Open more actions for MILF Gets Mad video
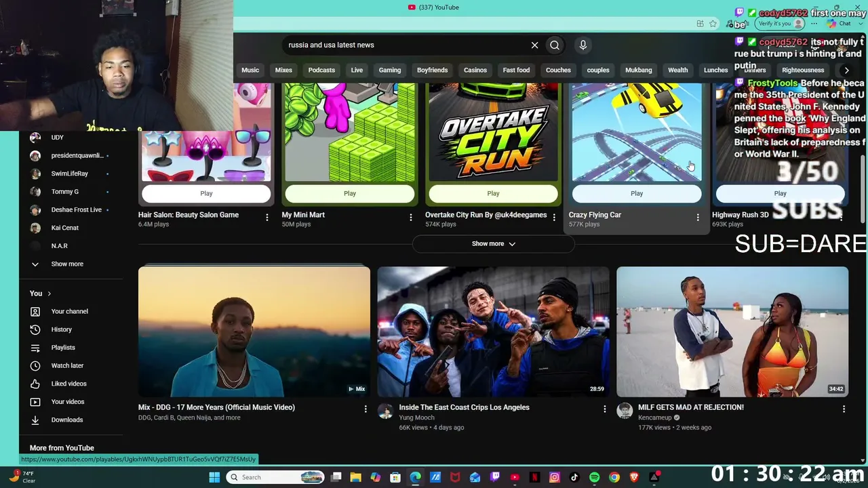The width and height of the screenshot is (868, 488). pos(844,409)
